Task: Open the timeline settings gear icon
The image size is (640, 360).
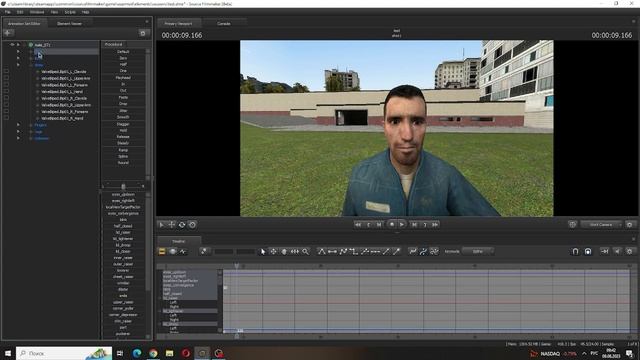Action: click(629, 251)
